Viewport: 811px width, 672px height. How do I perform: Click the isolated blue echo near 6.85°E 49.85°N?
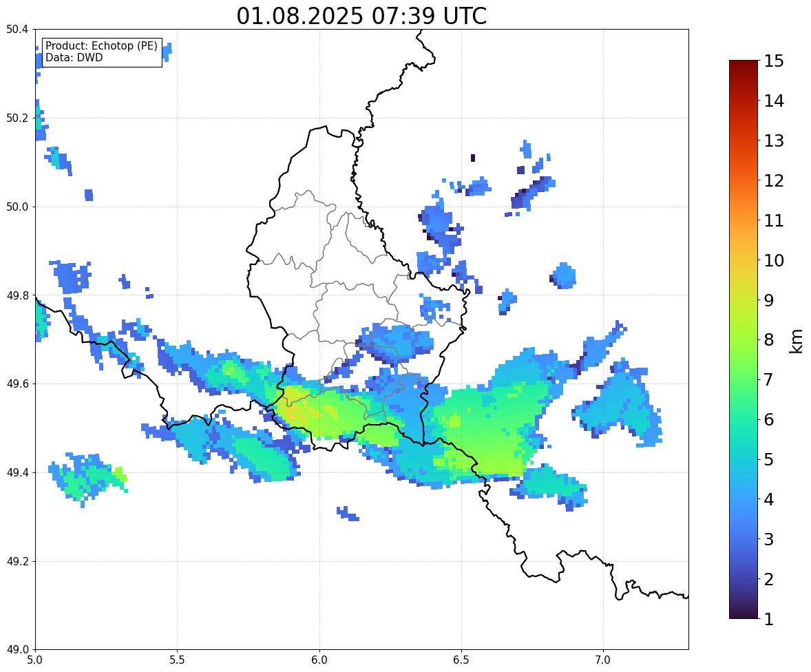[563, 275]
